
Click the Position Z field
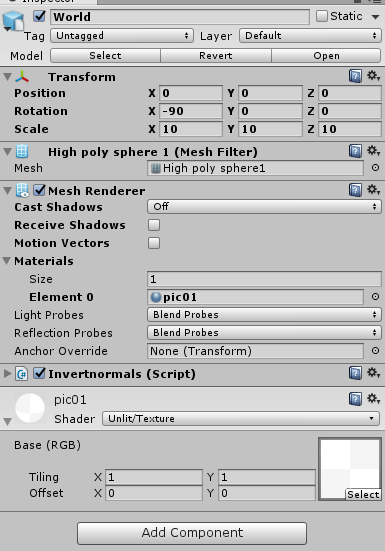[350, 93]
